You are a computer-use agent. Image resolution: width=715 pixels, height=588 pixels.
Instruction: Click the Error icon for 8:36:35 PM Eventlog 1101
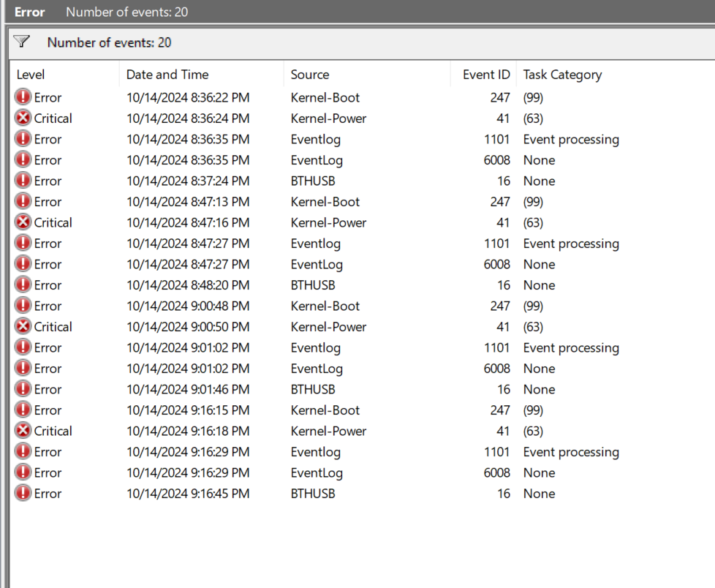(23, 139)
